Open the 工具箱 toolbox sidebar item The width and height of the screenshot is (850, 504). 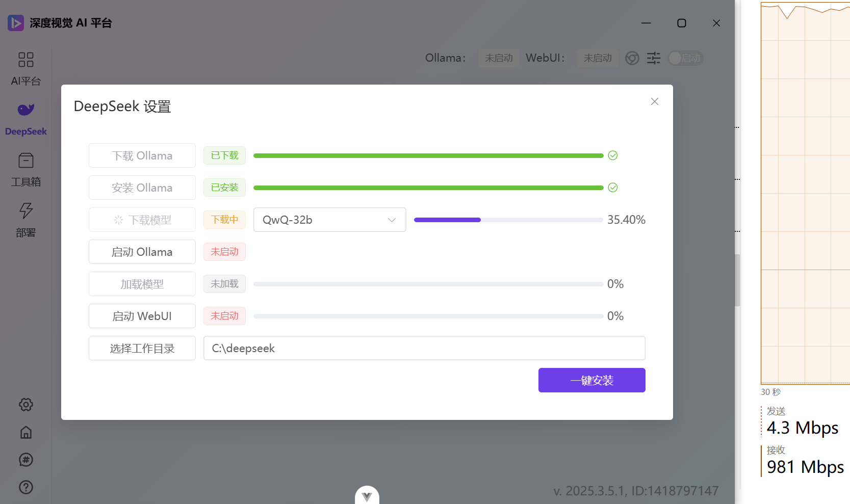coord(25,170)
